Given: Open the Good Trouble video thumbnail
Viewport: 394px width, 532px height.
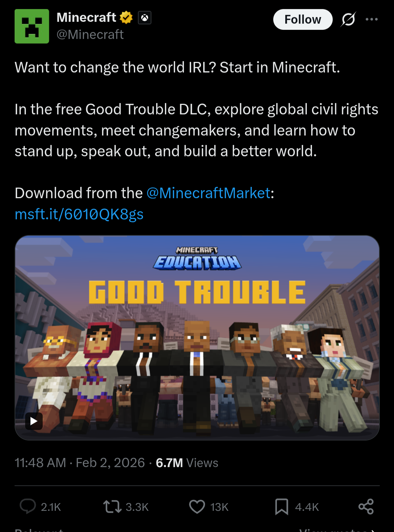Looking at the screenshot, I should (x=197, y=338).
